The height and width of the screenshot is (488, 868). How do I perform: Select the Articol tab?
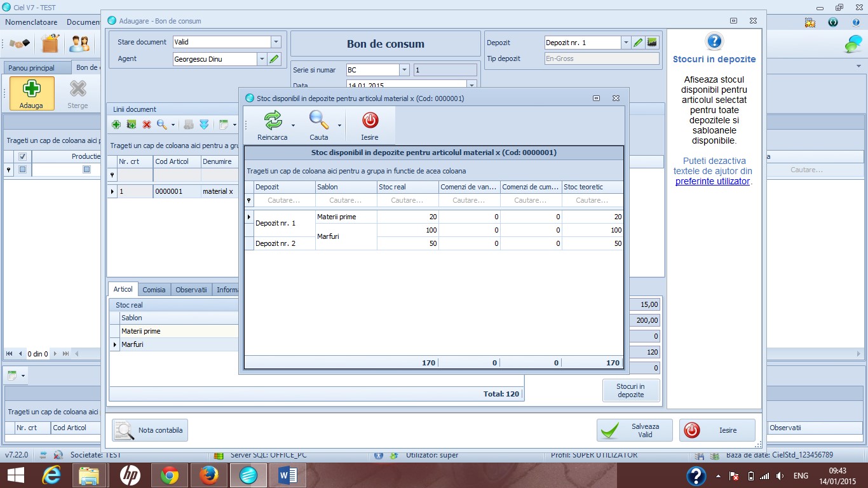coord(123,289)
